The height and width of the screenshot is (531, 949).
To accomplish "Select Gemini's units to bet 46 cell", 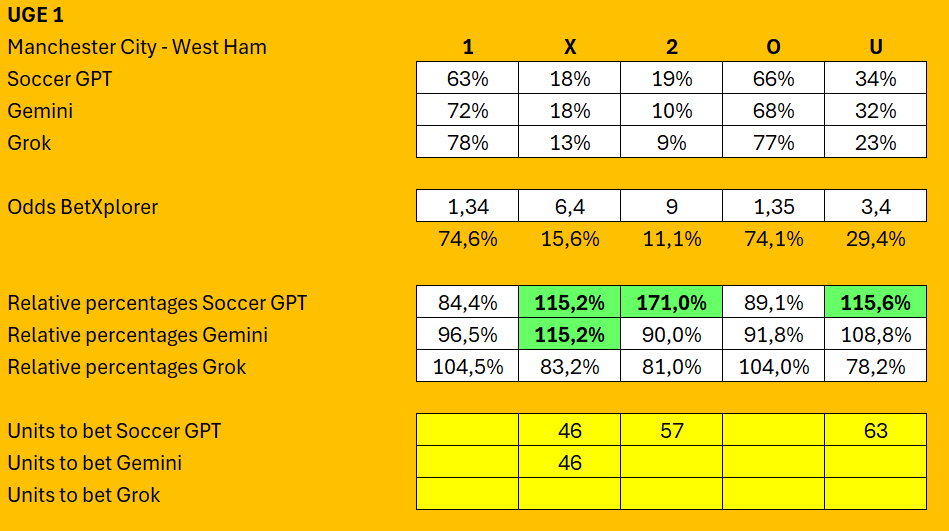I will coord(569,463).
